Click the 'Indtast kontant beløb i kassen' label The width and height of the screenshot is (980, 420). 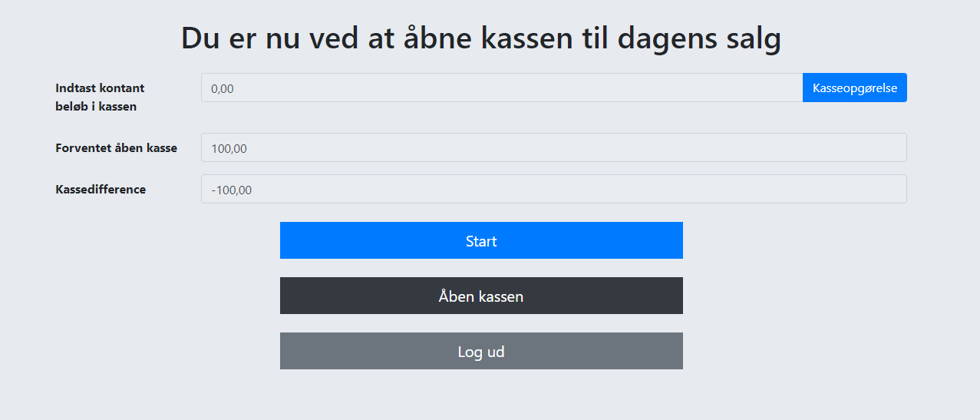pos(100,98)
